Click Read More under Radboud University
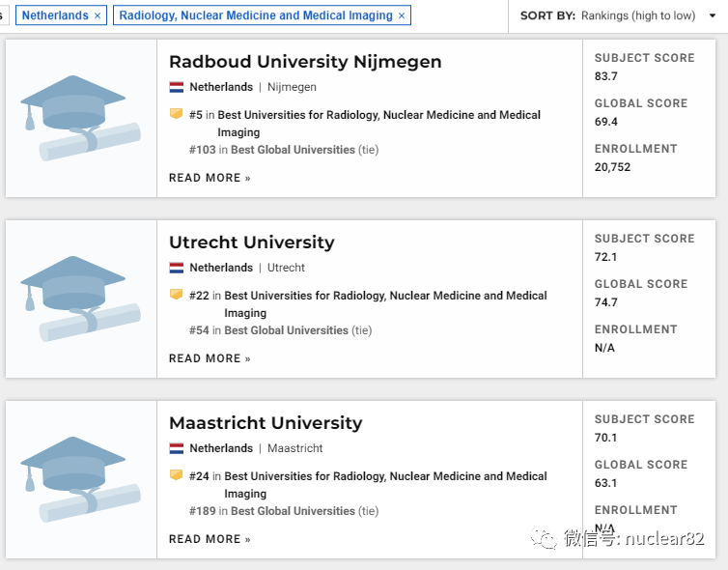The height and width of the screenshot is (570, 728). pos(210,178)
